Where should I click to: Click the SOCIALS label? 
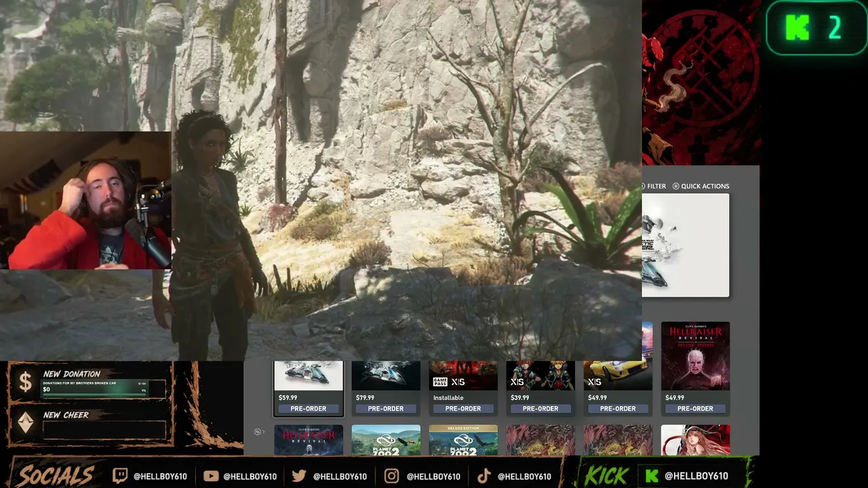click(x=56, y=476)
